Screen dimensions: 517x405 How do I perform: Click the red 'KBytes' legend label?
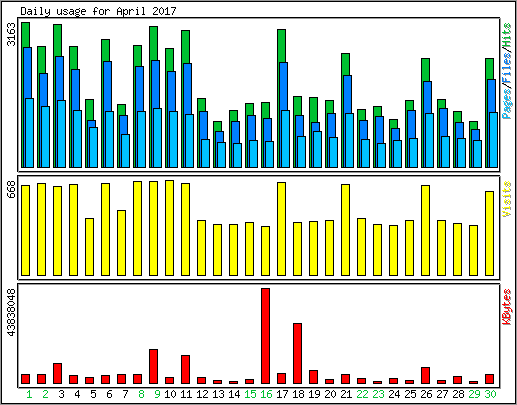coord(507,307)
